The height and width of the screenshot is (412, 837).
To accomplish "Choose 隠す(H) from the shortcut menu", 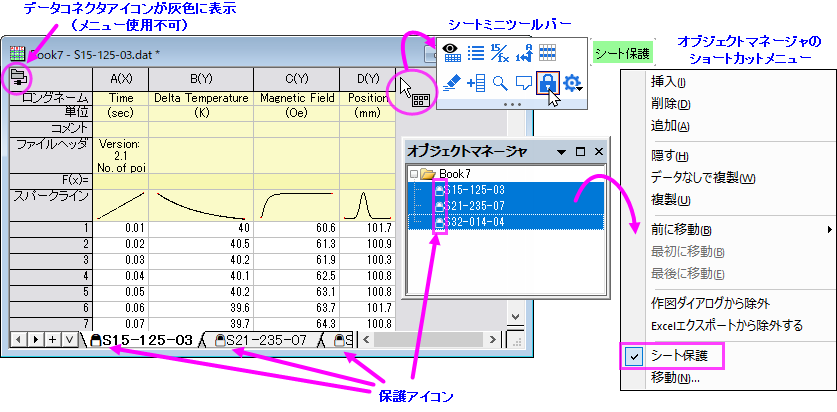I will 729,156.
